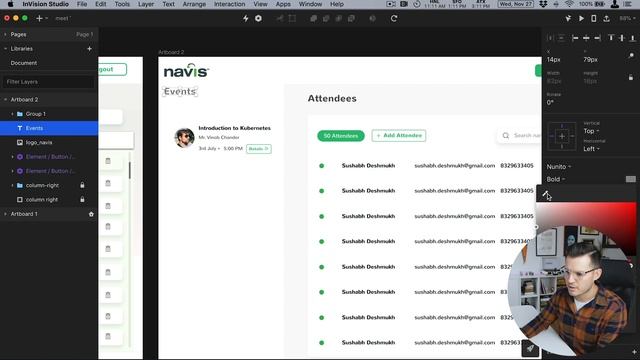Open the zoom percentage dropdown
The width and height of the screenshot is (640, 360).
coord(626,18)
